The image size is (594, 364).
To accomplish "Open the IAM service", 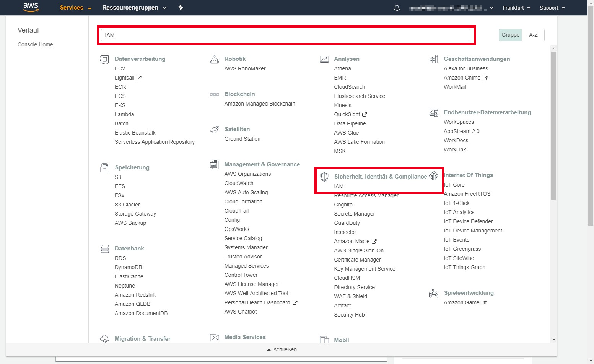I will click(x=339, y=186).
